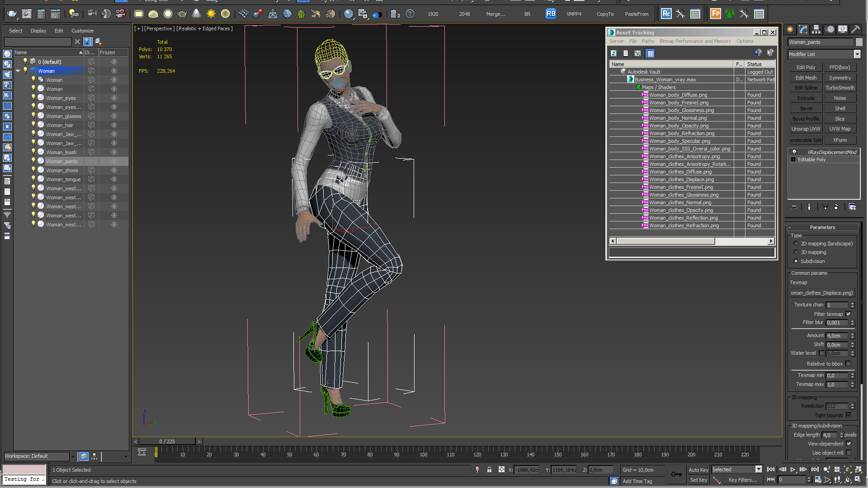
Task: Increase the current frame spinner
Action: [809, 479]
